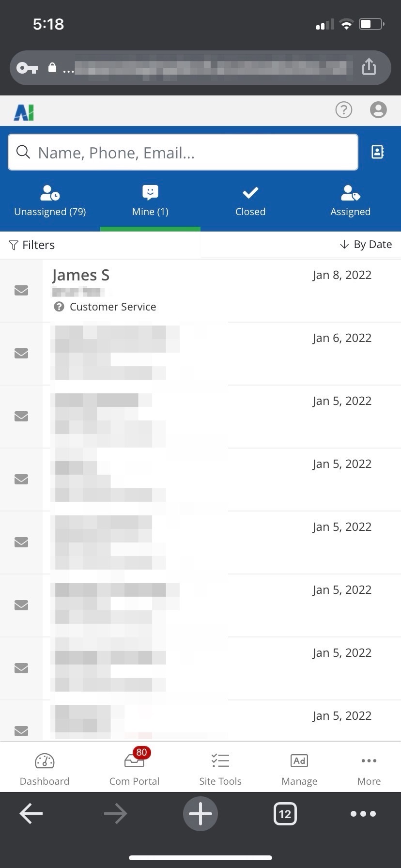This screenshot has width=401, height=868.
Task: Click the AI logo in header
Action: (x=24, y=112)
